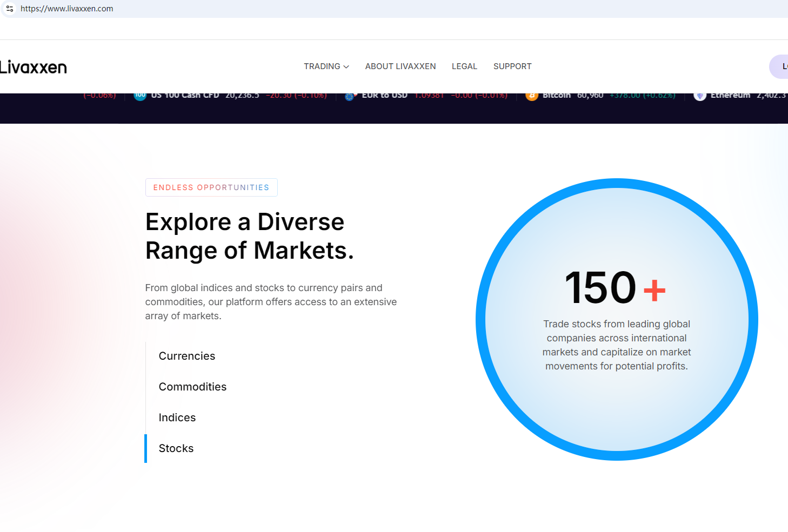Click the site info icon in address bar
Viewport: 788px width, 532px height.
[10, 9]
